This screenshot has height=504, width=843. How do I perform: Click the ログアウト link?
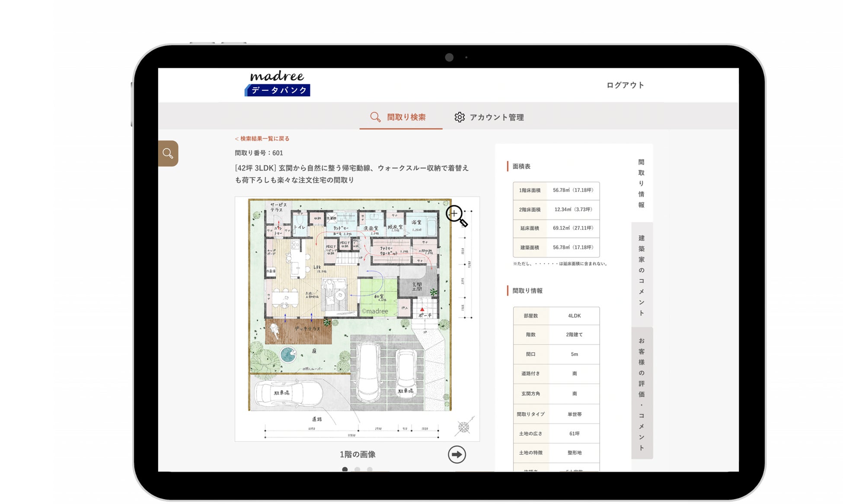(x=625, y=85)
